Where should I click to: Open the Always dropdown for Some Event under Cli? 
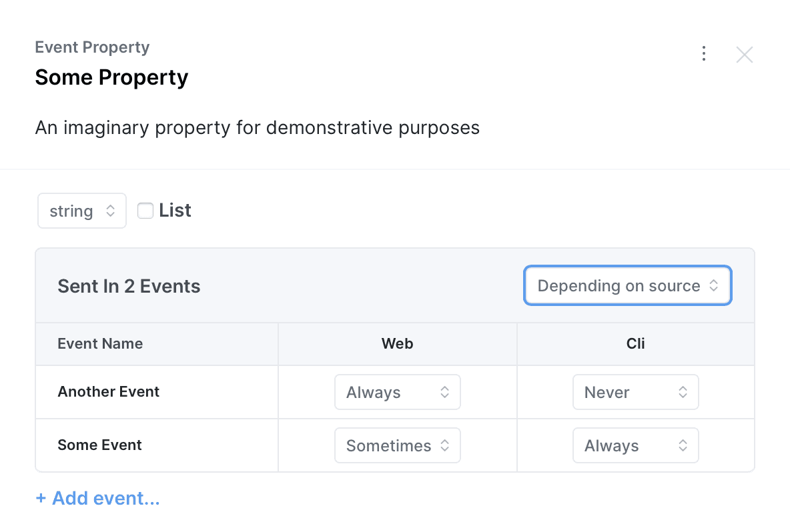click(x=635, y=445)
